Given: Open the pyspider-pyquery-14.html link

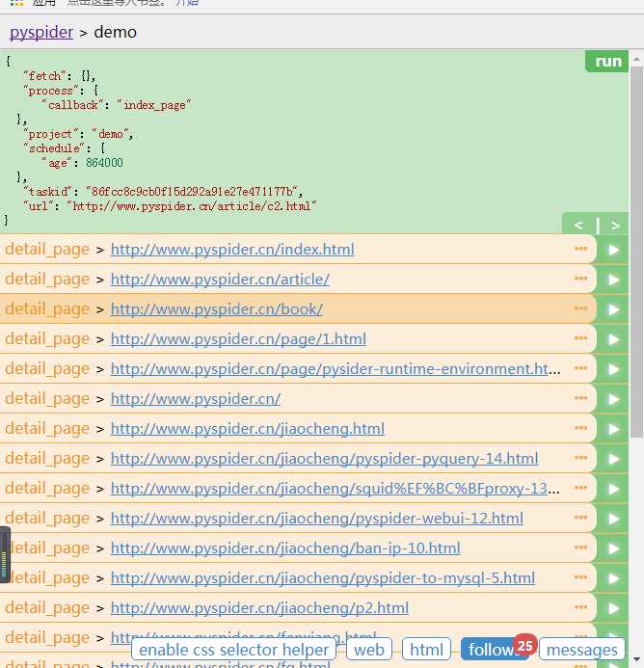Looking at the screenshot, I should (324, 459).
